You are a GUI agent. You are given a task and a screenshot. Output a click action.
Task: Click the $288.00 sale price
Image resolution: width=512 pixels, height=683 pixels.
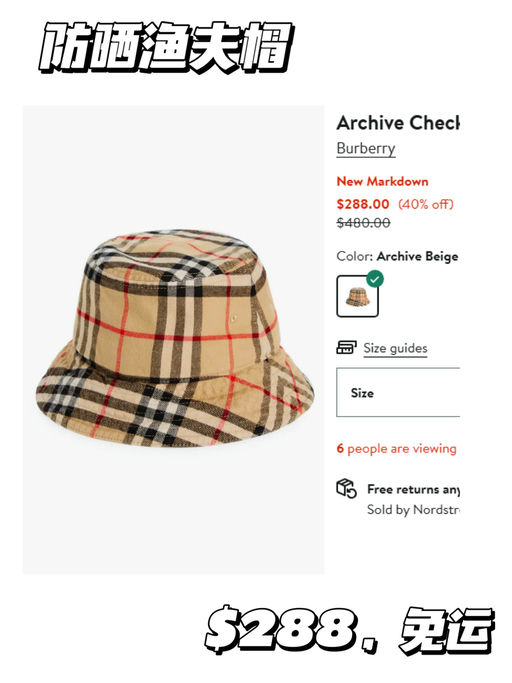(x=363, y=204)
